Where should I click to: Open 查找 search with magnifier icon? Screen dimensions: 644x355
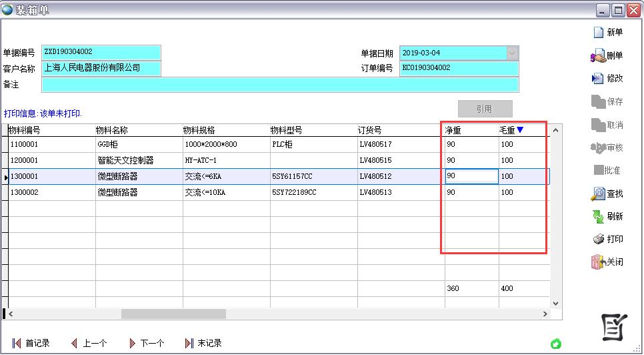598,194
